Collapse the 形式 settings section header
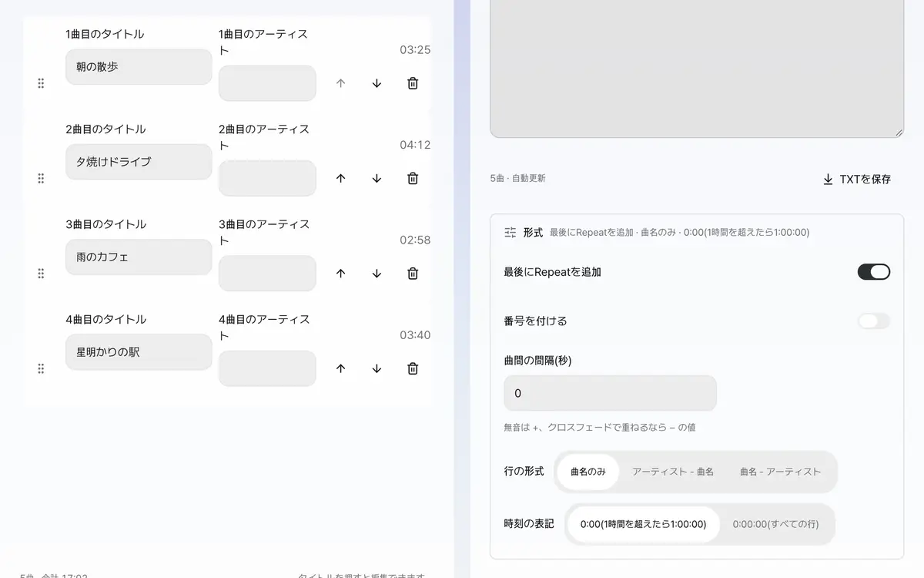 tap(697, 232)
